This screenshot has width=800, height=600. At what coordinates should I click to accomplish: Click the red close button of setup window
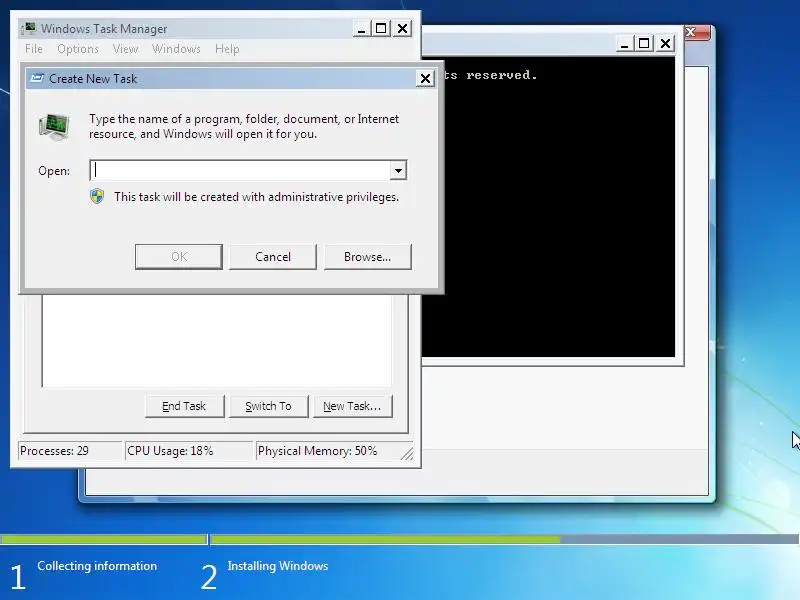click(x=696, y=33)
